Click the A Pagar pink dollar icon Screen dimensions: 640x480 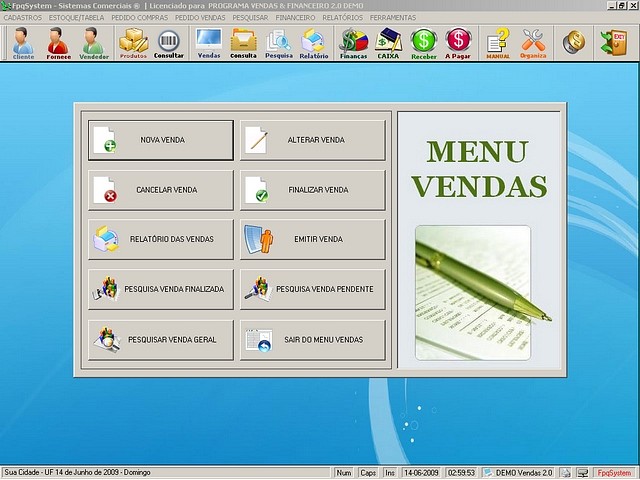click(x=458, y=43)
